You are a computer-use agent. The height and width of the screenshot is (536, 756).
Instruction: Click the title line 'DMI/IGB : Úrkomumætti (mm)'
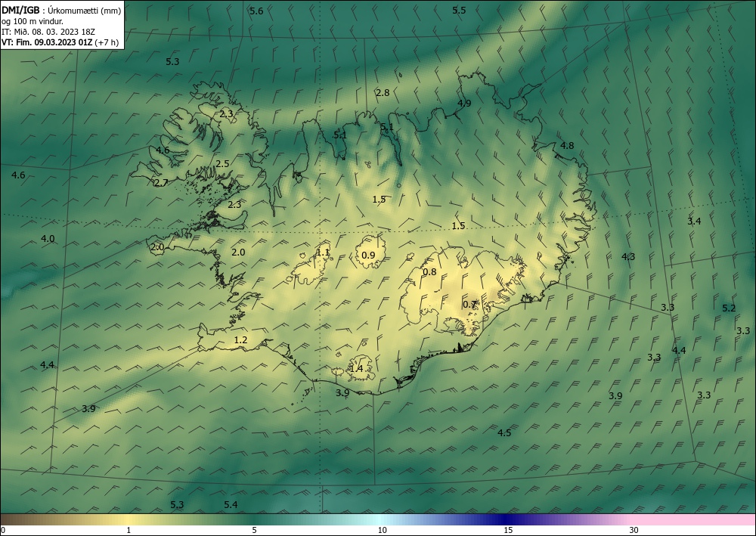(x=61, y=11)
